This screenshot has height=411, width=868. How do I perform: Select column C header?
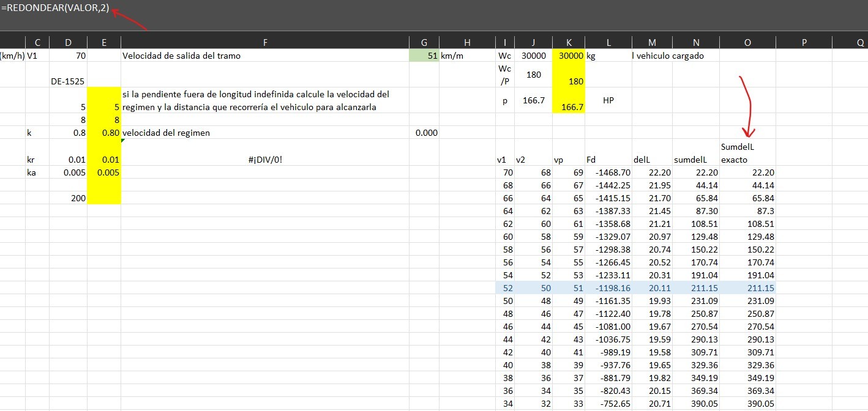point(37,42)
